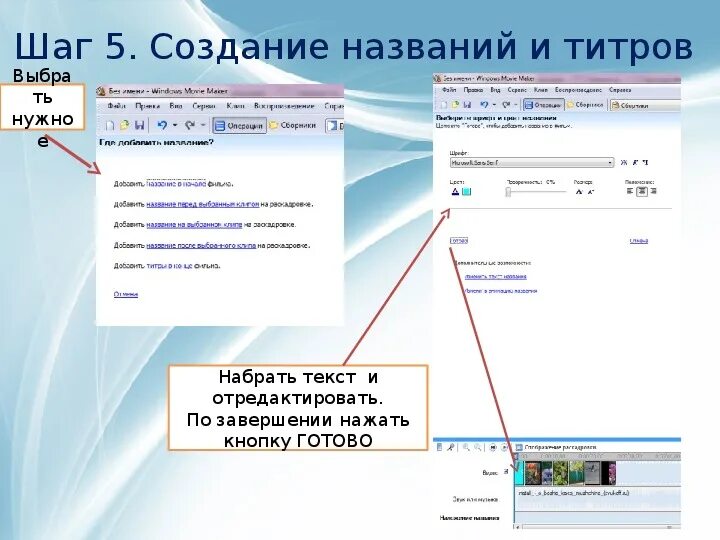Toggle Операции pane button in right window

pyautogui.click(x=544, y=105)
